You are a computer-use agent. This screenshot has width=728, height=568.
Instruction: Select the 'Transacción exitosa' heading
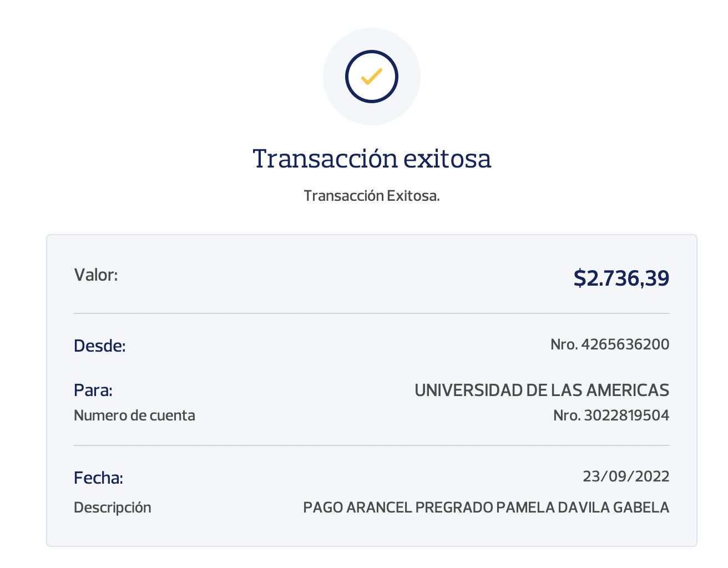[x=372, y=159]
